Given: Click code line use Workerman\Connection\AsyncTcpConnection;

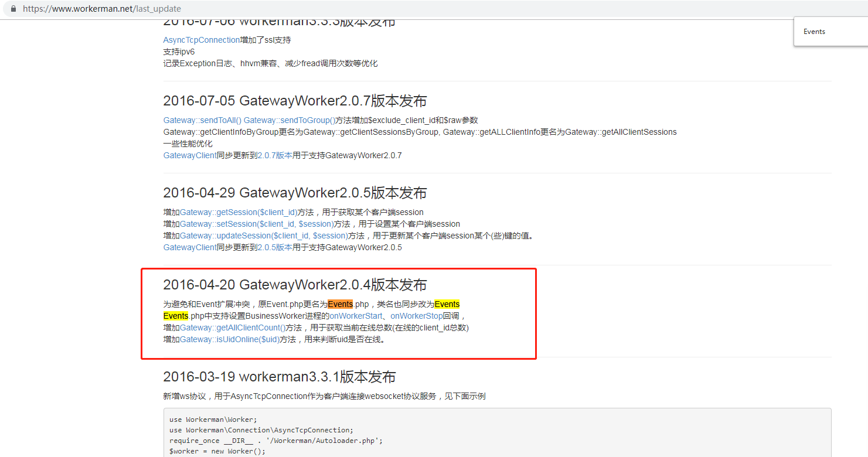Looking at the screenshot, I should click(x=261, y=430).
